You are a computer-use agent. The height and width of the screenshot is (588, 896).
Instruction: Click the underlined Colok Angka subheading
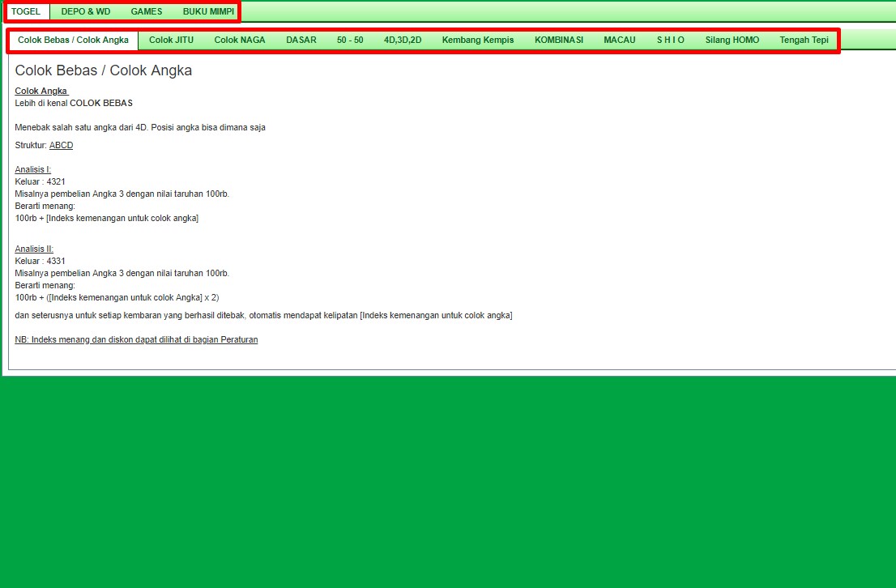(41, 91)
